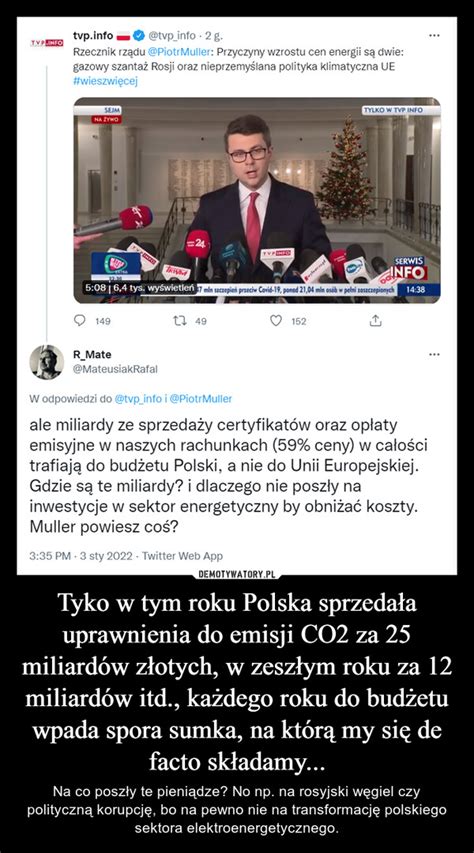This screenshot has height=853, width=474.
Task: Click the DEMOTYWATORY.PL watermark label
Action: 237,574
